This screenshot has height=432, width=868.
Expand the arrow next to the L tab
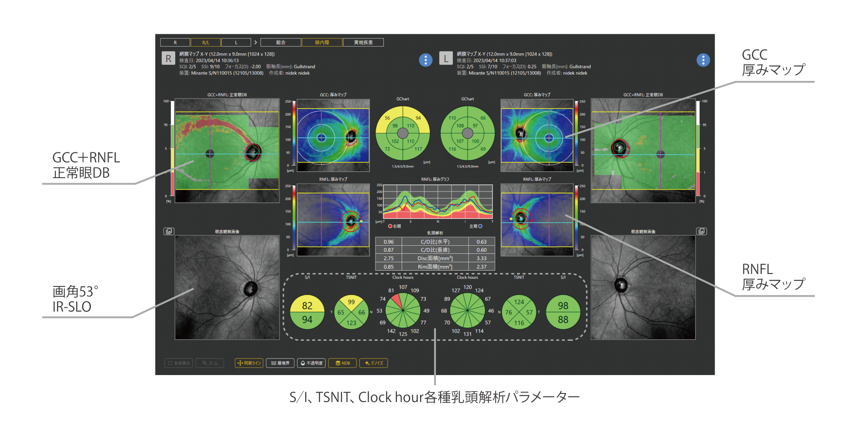click(x=255, y=42)
